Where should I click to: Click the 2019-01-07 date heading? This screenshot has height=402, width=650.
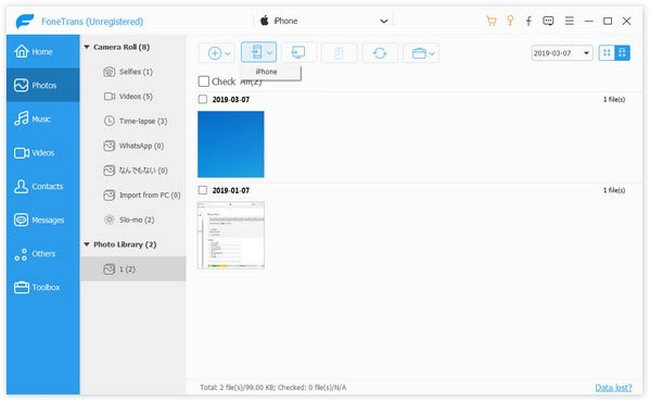tap(231, 191)
